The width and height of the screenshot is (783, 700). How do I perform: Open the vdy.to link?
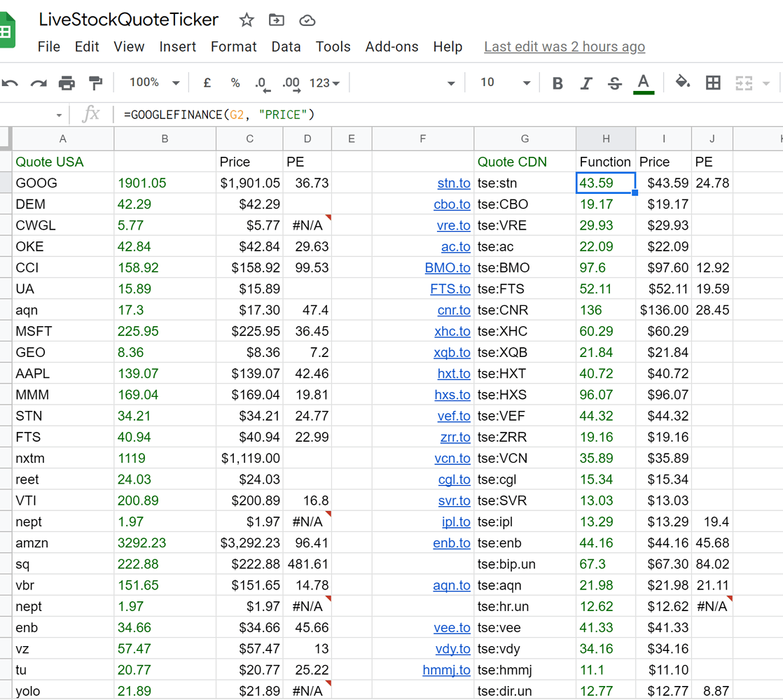(453, 649)
